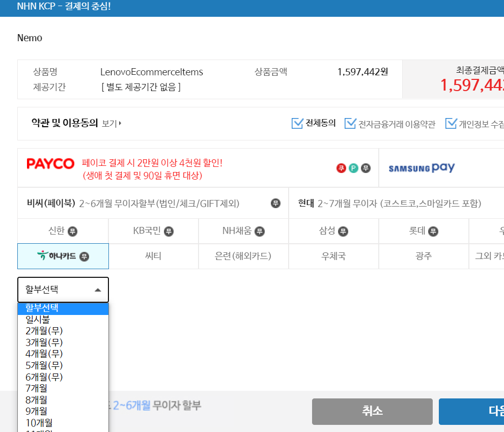Click the Nemo merchant name
The image size is (504, 432).
coord(30,38)
